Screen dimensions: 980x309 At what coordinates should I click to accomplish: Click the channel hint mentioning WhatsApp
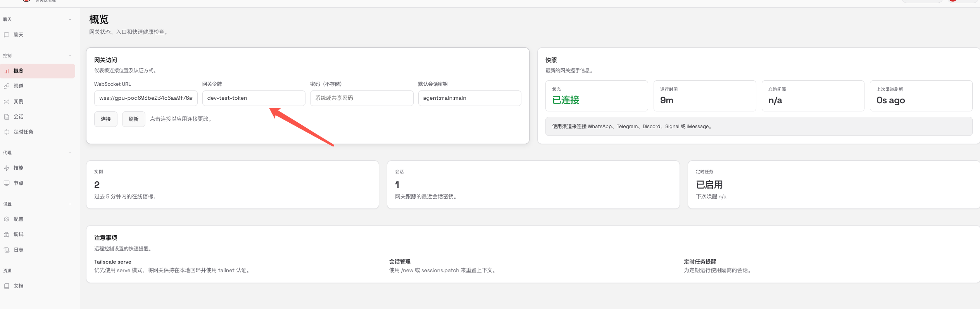tap(759, 127)
